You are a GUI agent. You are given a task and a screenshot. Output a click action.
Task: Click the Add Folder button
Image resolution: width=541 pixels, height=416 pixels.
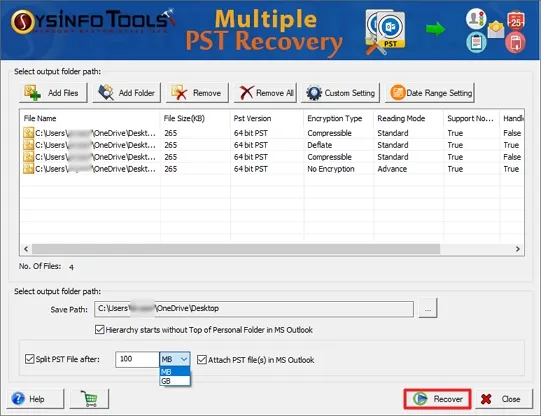tap(127, 93)
